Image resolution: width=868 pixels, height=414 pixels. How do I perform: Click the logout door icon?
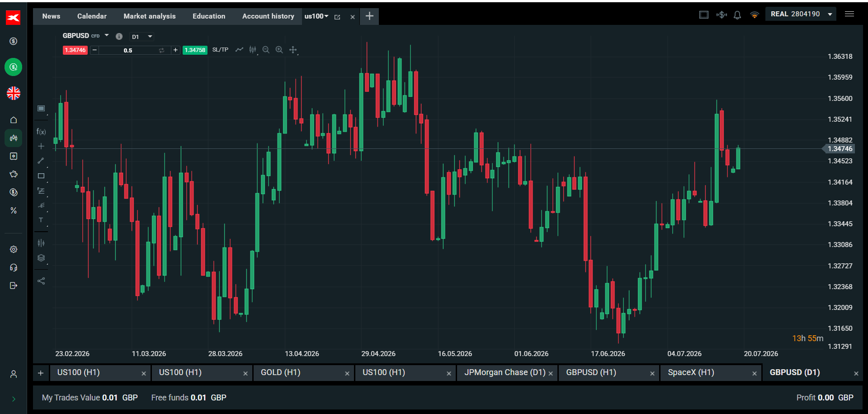point(14,286)
